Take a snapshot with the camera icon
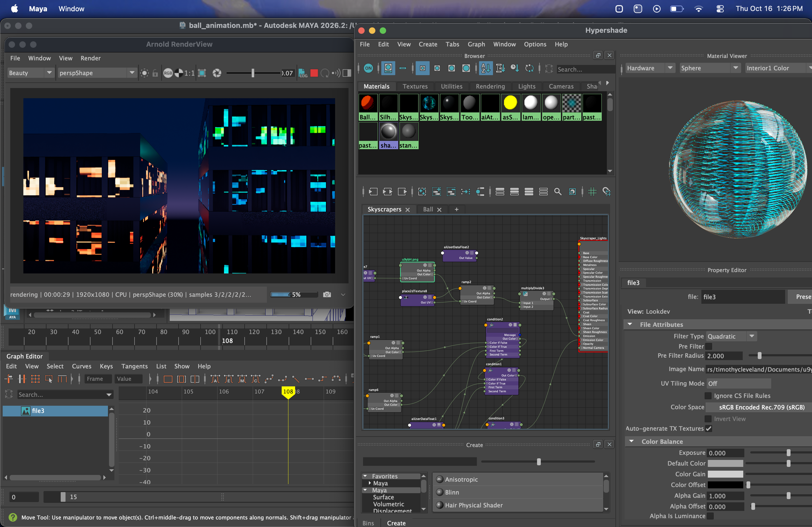Image resolution: width=812 pixels, height=527 pixels. (x=327, y=295)
